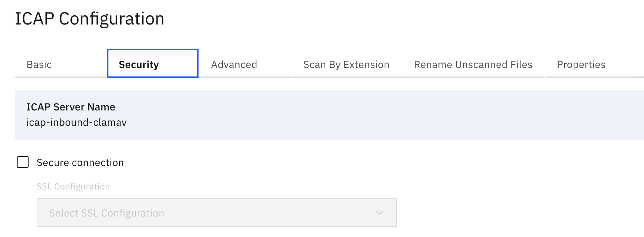Click the Select SSL Configuration placeholder text
The height and width of the screenshot is (237, 644).
pyautogui.click(x=107, y=213)
